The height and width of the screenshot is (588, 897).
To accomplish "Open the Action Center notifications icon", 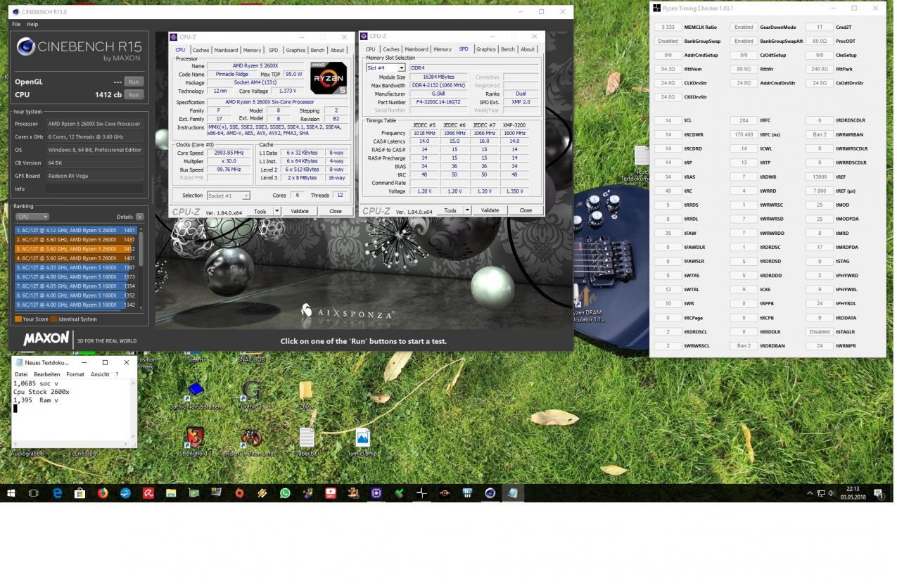I will point(879,493).
